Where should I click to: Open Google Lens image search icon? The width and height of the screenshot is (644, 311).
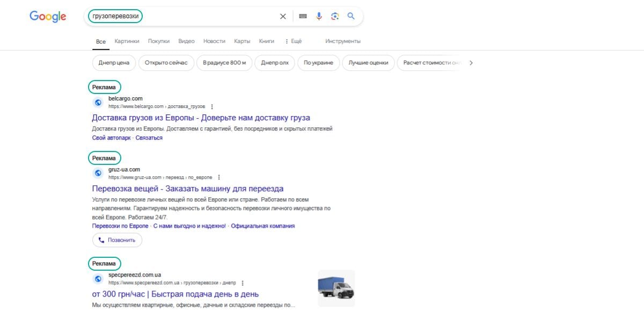(x=335, y=17)
